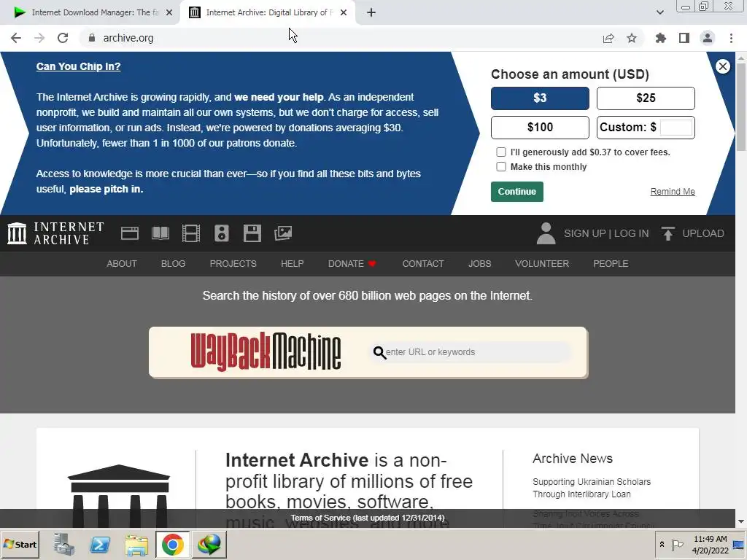
Task: Toggle the browser side panel icon
Action: 684,38
